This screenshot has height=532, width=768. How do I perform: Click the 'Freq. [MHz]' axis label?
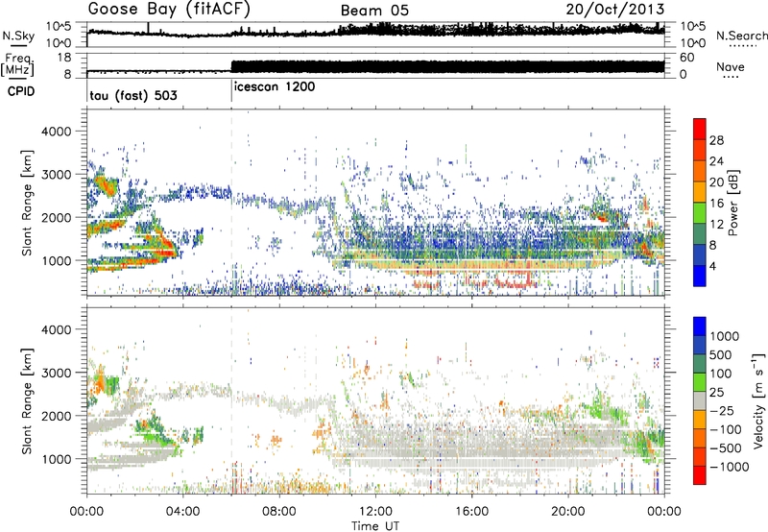point(17,65)
